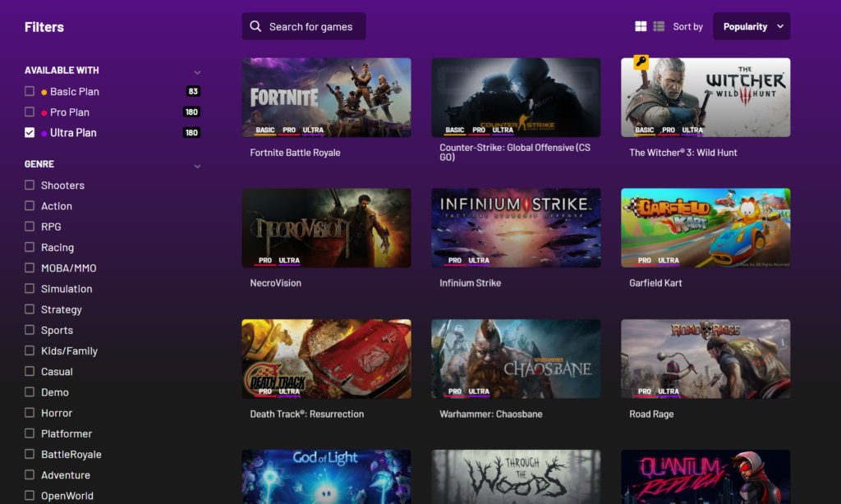The height and width of the screenshot is (504, 841).
Task: Click the 180 count badge beside Pro Plan
Action: click(192, 112)
